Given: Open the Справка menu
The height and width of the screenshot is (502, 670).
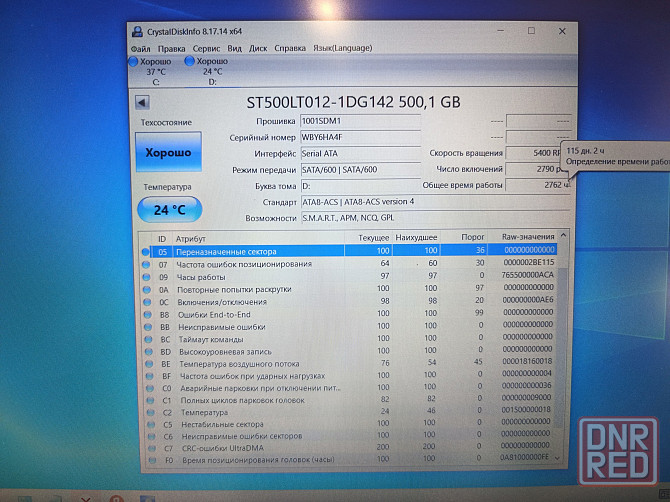Looking at the screenshot, I should point(290,48).
